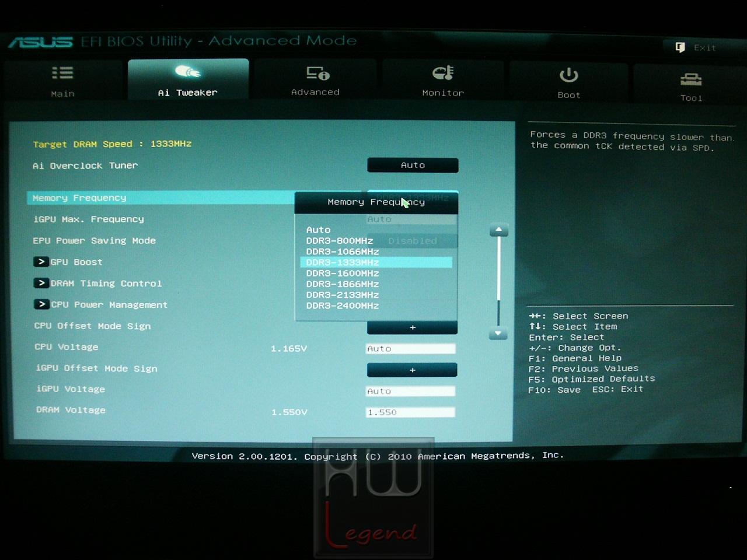Click the Tool tab icon

tap(691, 79)
